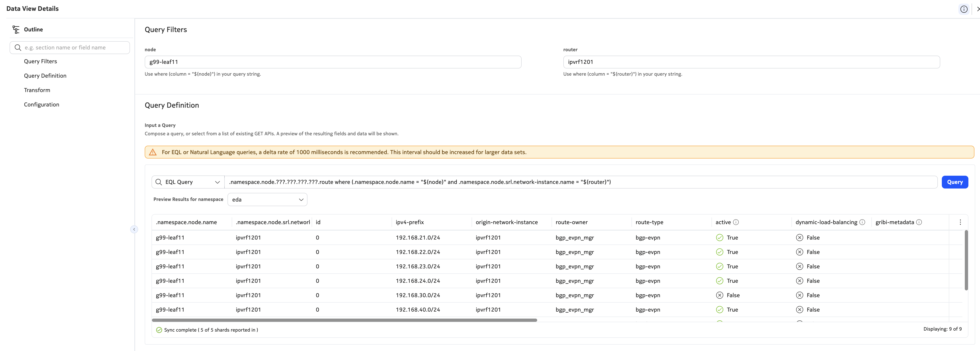Sort by ipv4-prefix column header
Image resolution: width=980 pixels, height=351 pixels.
tap(409, 222)
